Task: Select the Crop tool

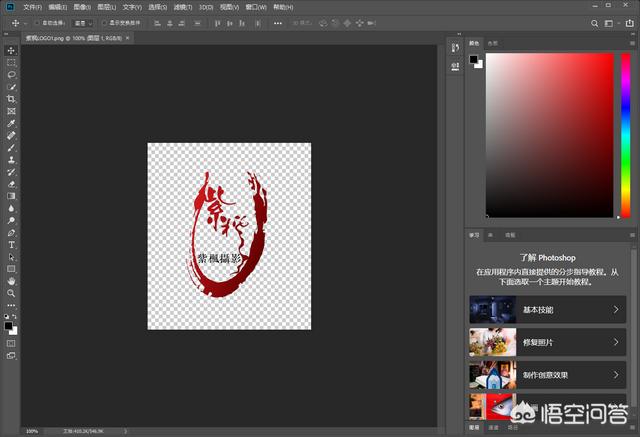Action: (11, 99)
